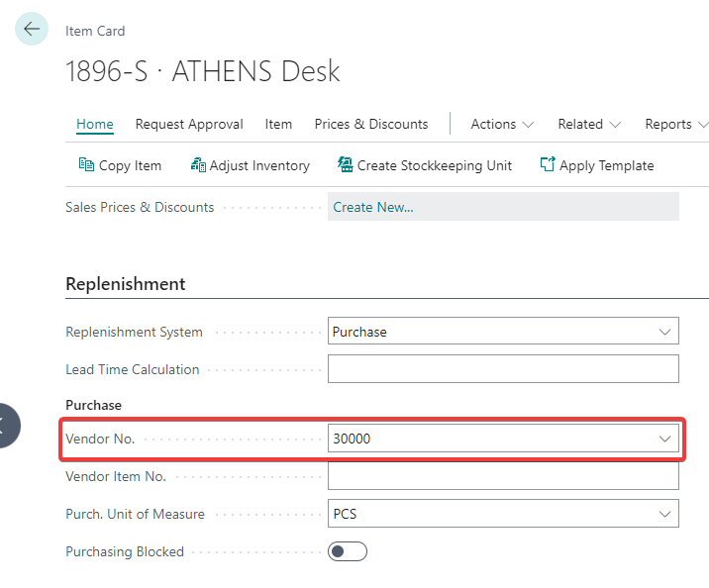Screen dimensions: 709x588
Task: Click the Lead Time Calculation field
Action: click(503, 369)
